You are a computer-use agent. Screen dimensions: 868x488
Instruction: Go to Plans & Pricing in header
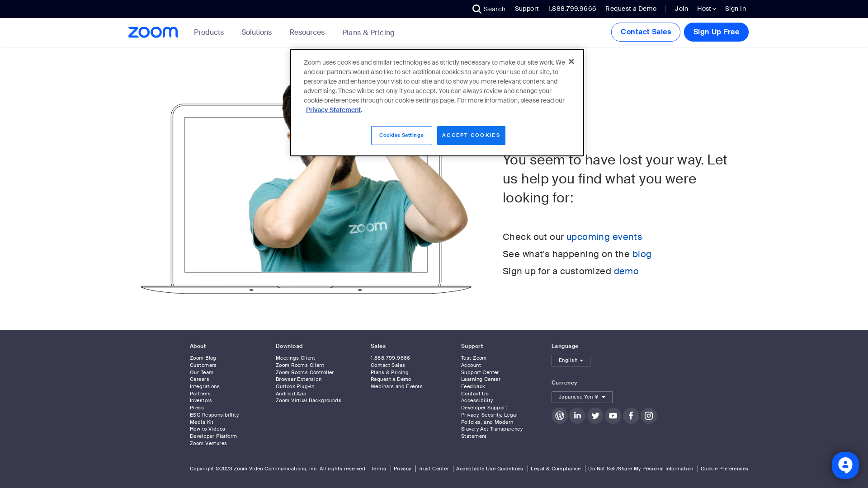368,33
